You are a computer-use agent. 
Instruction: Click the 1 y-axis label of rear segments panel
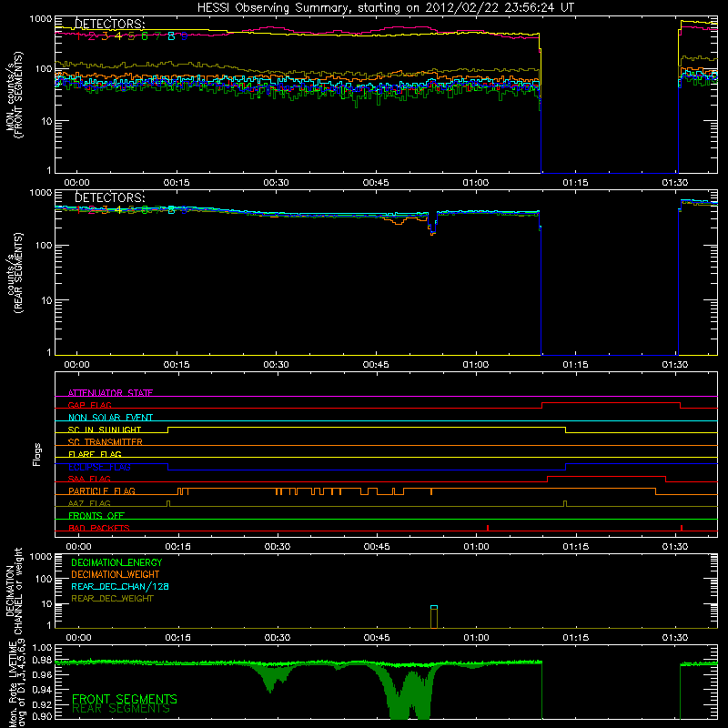[49, 352]
